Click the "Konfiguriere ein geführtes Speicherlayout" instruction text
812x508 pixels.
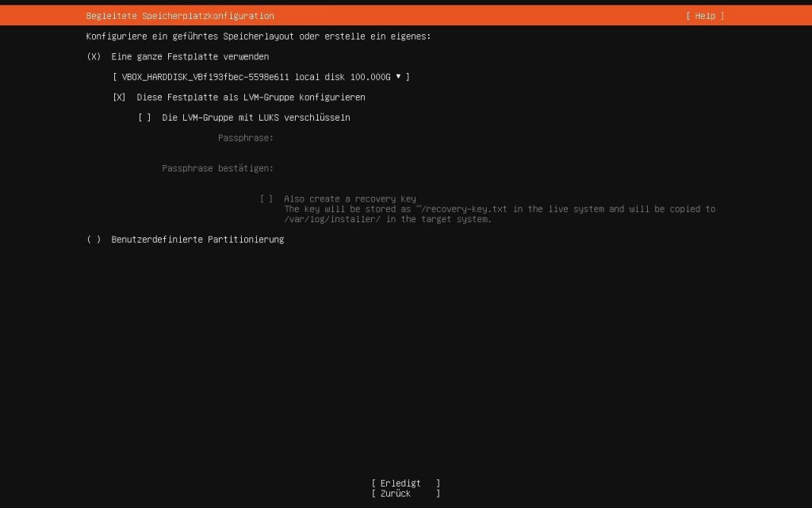click(259, 37)
